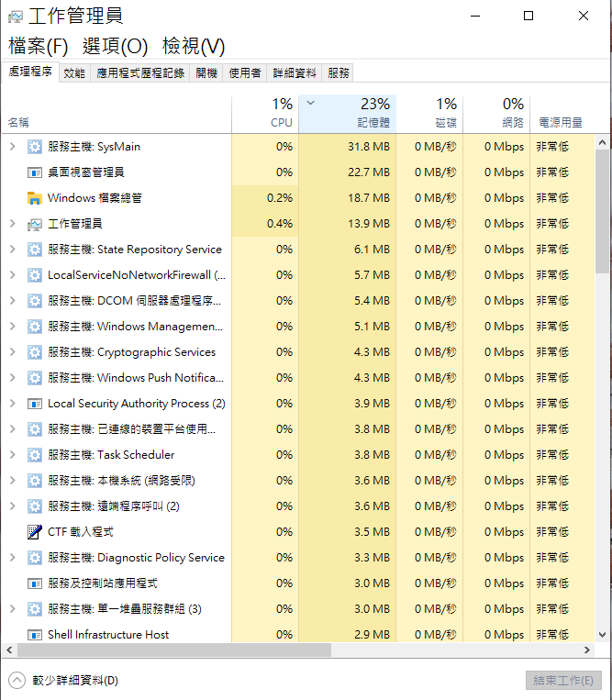Click the 已連線的裝置平台使用 gear icon
Image resolution: width=612 pixels, height=700 pixels.
(35, 429)
